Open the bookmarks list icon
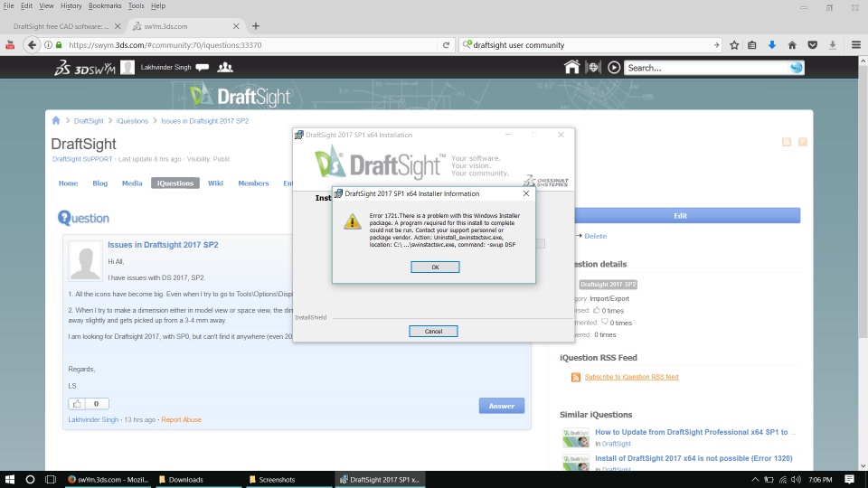This screenshot has height=488, width=868. click(x=751, y=45)
